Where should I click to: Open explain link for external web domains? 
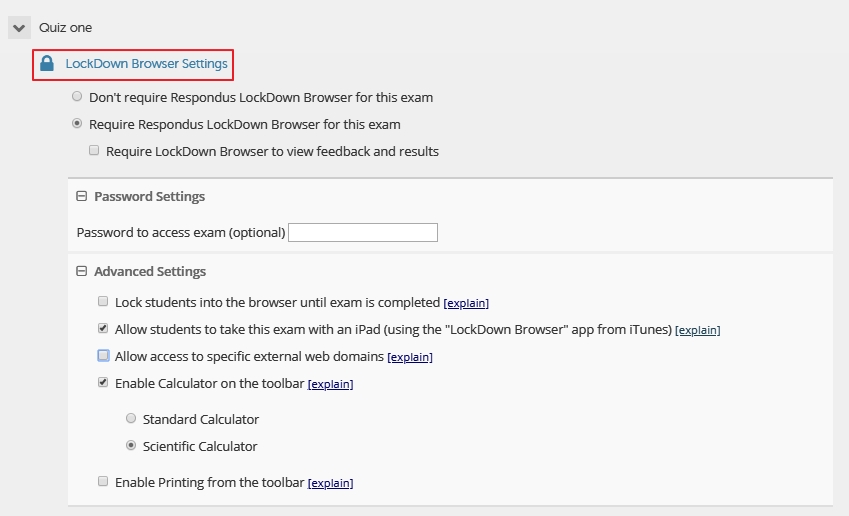410,357
